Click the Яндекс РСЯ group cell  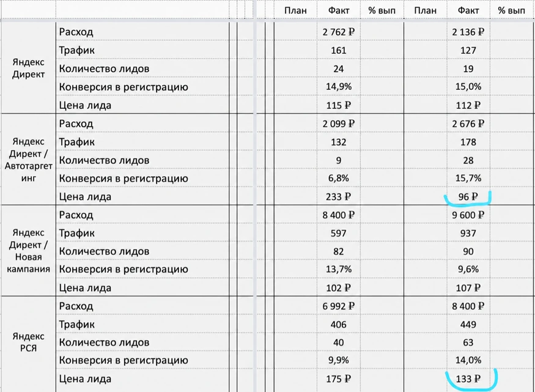[28, 344]
